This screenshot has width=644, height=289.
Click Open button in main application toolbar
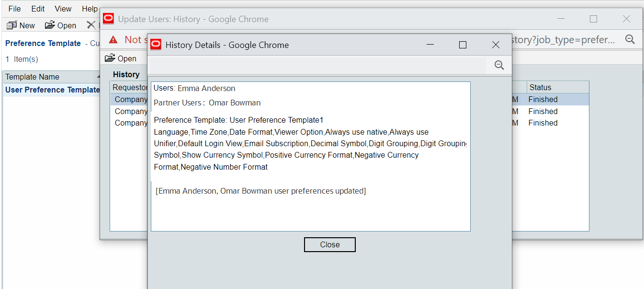tap(60, 25)
